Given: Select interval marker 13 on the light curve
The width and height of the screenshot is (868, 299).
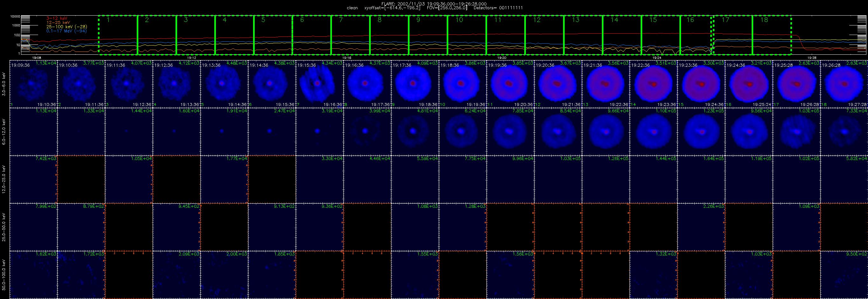Looking at the screenshot, I should (x=575, y=20).
